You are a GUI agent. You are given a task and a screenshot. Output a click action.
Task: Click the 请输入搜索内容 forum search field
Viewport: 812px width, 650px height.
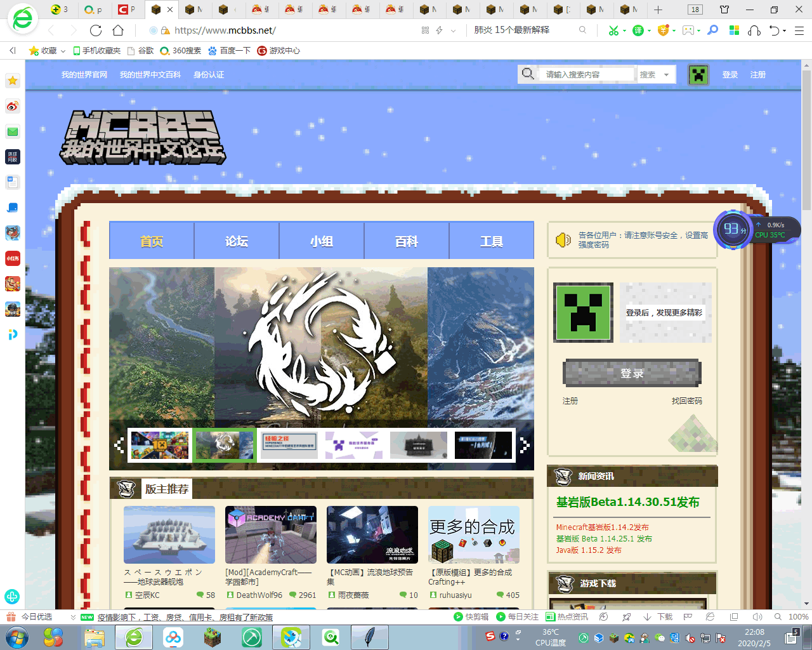[x=586, y=75]
